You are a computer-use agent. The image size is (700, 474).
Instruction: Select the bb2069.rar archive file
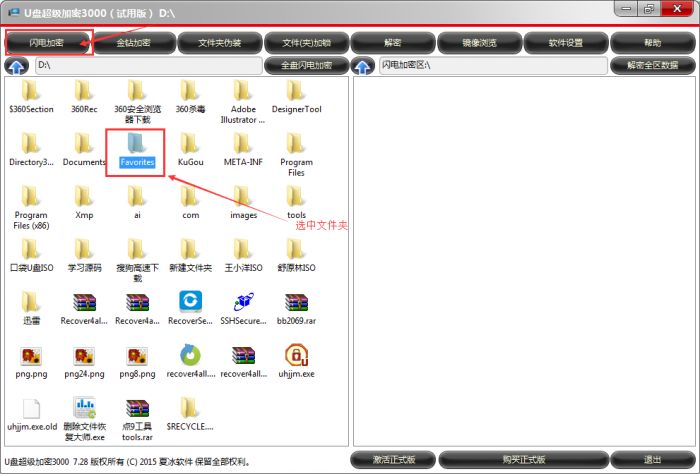click(296, 303)
